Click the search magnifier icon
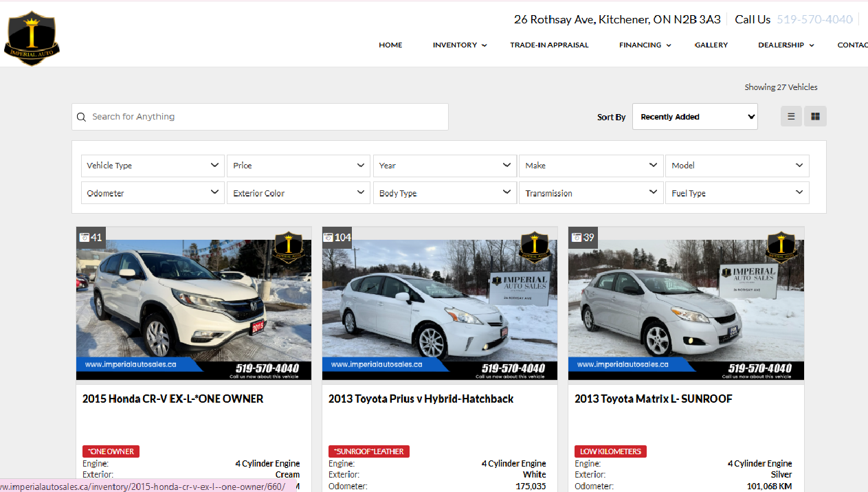Image resolution: width=868 pixels, height=492 pixels. coord(82,117)
